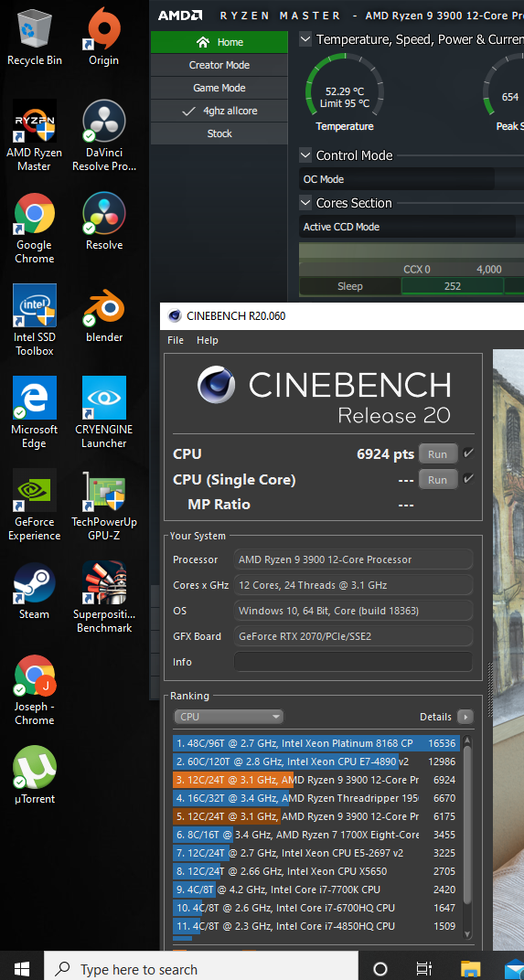This screenshot has width=524, height=980.
Task: Switch to Game Mode profile
Action: point(219,88)
